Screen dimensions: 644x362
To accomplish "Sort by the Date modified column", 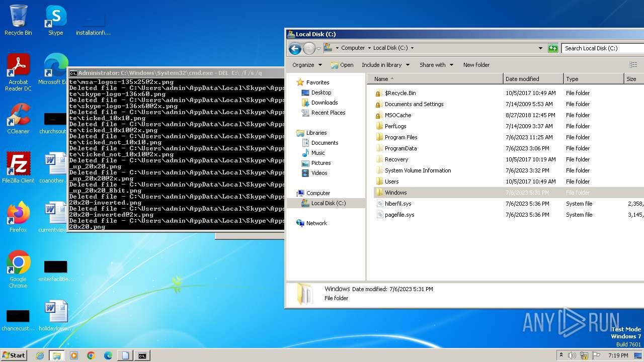I will click(533, 79).
